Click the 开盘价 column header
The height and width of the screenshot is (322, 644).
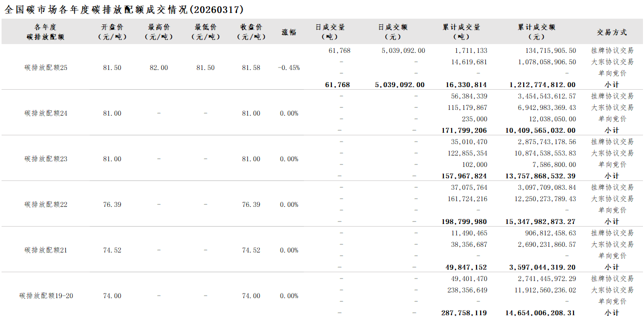pos(112,32)
